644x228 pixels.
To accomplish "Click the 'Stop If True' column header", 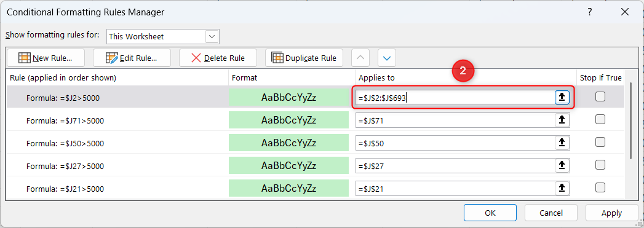I will (x=600, y=77).
